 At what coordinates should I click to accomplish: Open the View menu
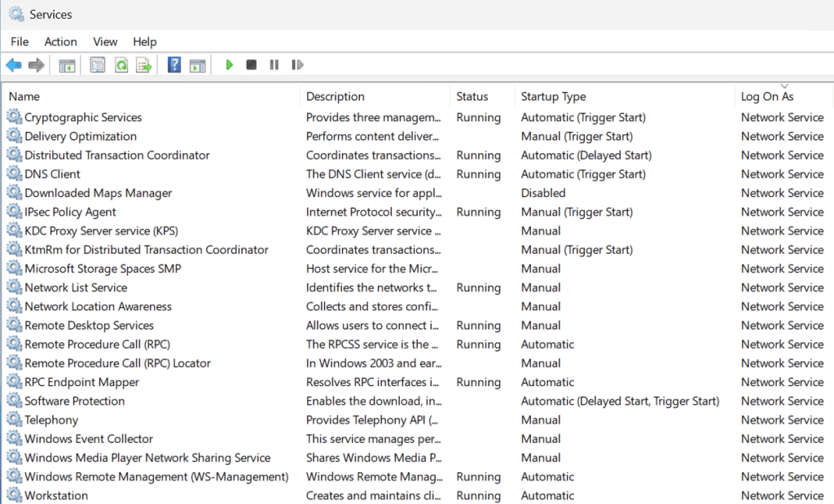(x=105, y=42)
